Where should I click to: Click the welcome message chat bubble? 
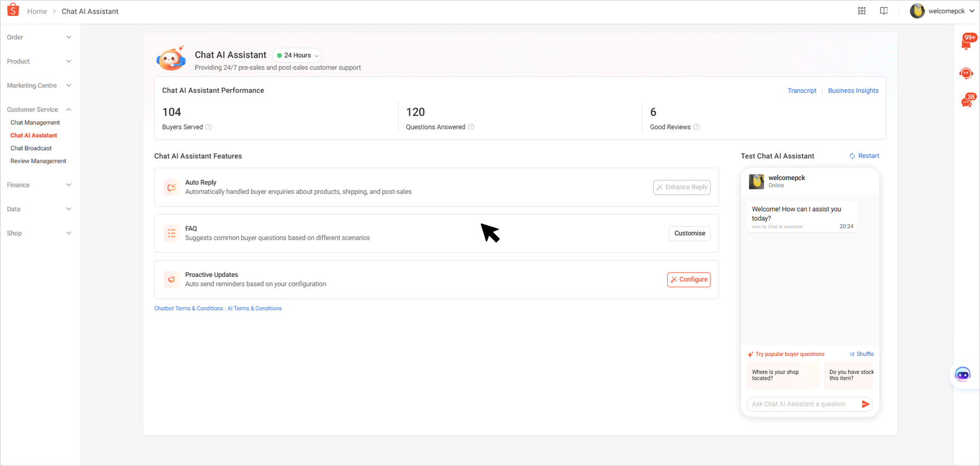(x=802, y=217)
